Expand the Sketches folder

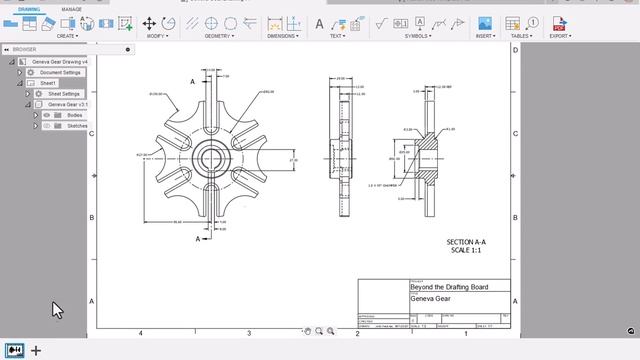tap(36, 126)
